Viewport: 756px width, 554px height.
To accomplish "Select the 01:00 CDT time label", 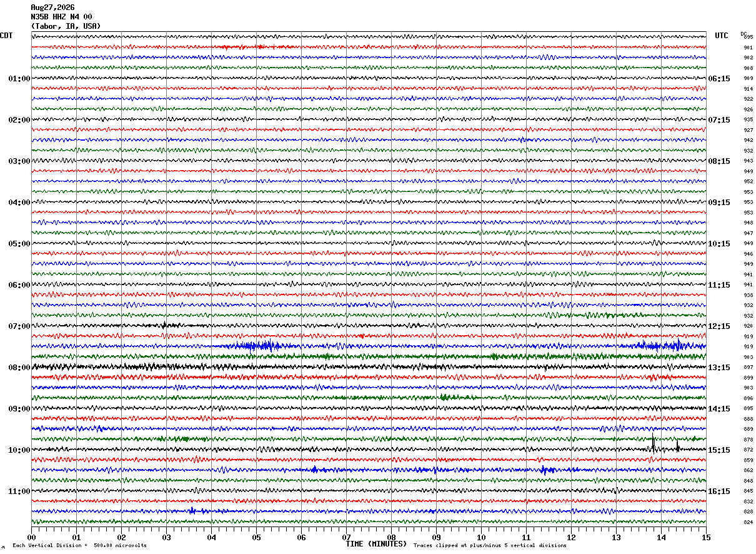I will pyautogui.click(x=19, y=79).
